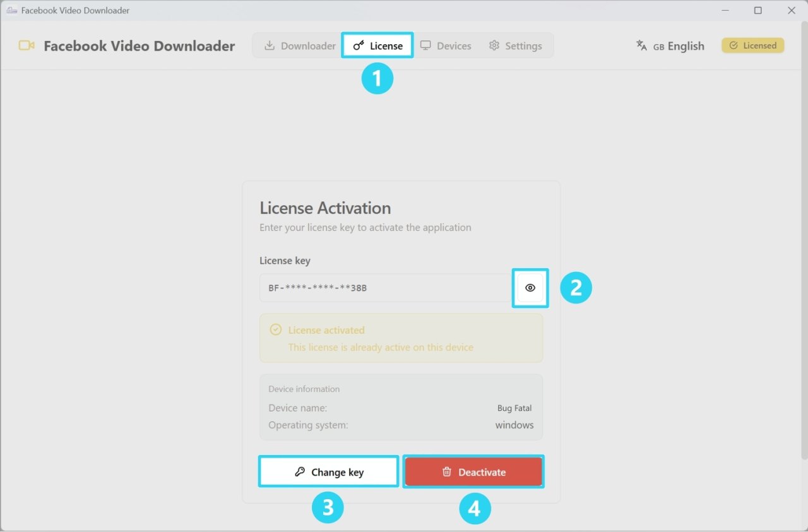Open the Devices tab
808x532 pixels.
tap(446, 45)
